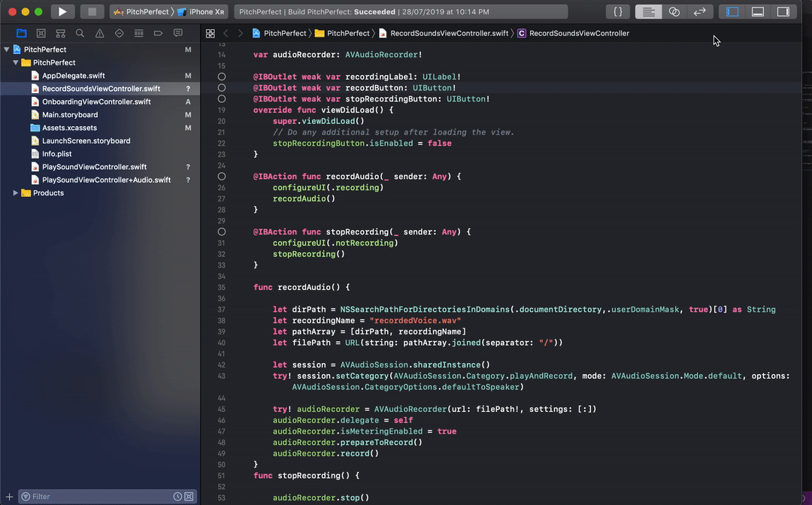Click the RecordSoundsViewController class breadcrumb
The image size is (812, 505).
pyautogui.click(x=573, y=33)
